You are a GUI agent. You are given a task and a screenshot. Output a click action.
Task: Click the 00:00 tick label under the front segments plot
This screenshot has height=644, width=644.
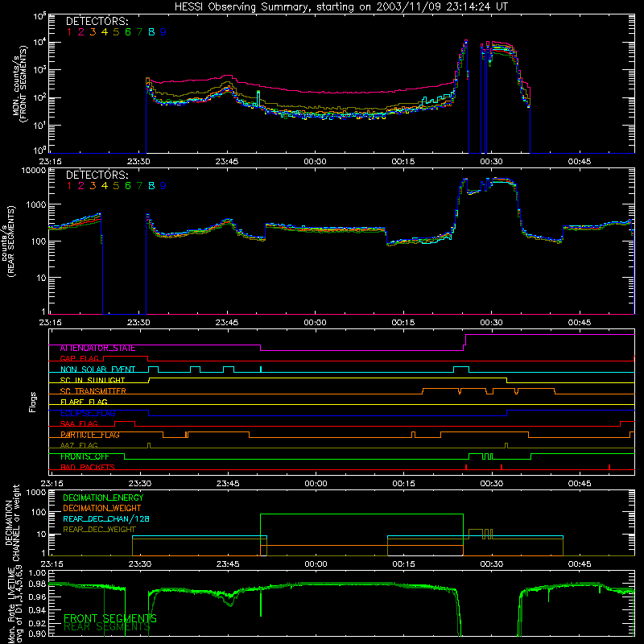(x=315, y=162)
